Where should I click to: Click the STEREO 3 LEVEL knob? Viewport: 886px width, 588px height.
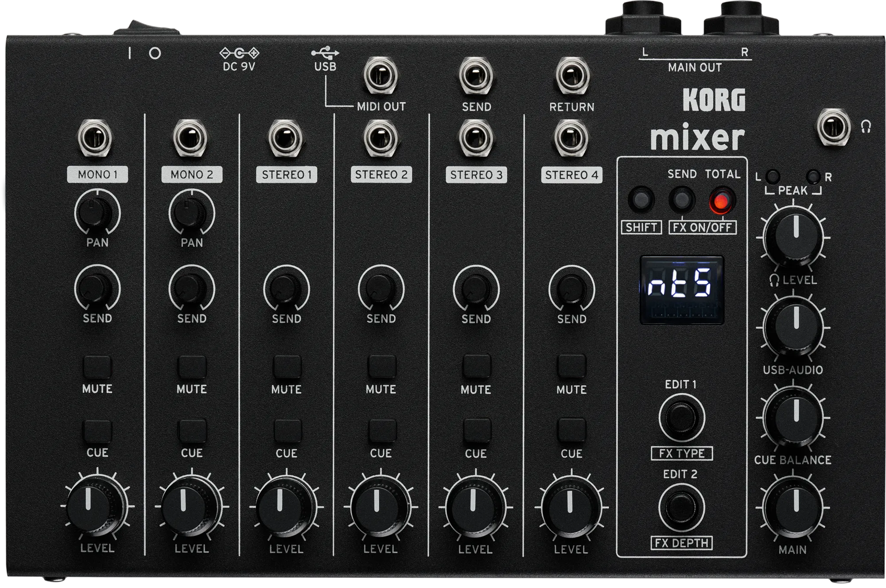tap(476, 506)
